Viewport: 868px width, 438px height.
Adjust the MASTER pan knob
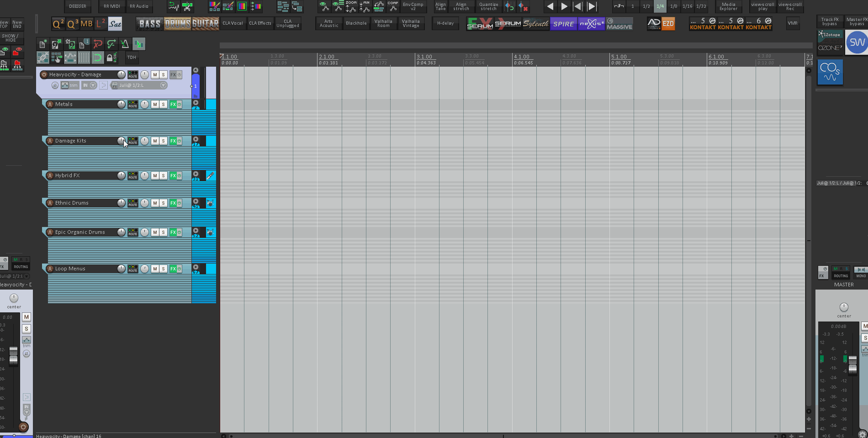pyautogui.click(x=844, y=307)
